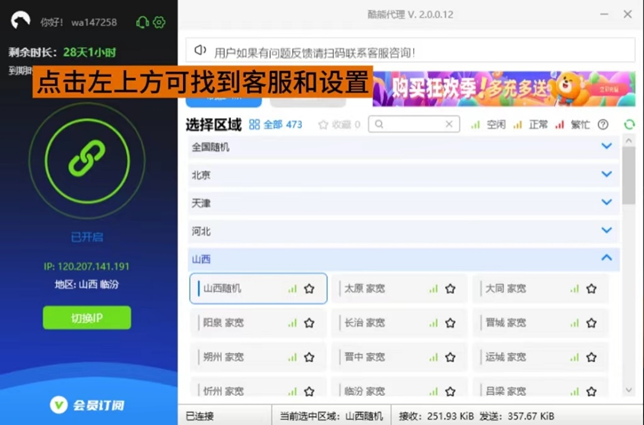Open settings with the gear icon

159,22
